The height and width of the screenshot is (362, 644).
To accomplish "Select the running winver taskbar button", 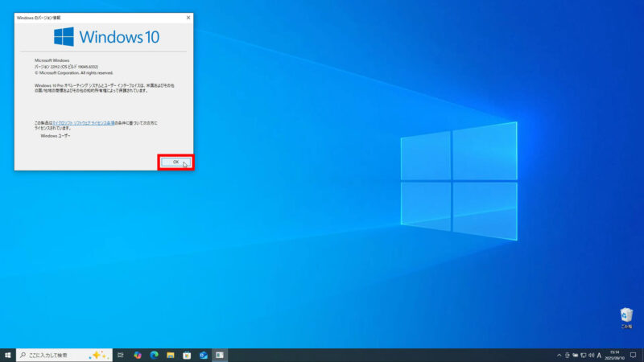I will coord(220,355).
